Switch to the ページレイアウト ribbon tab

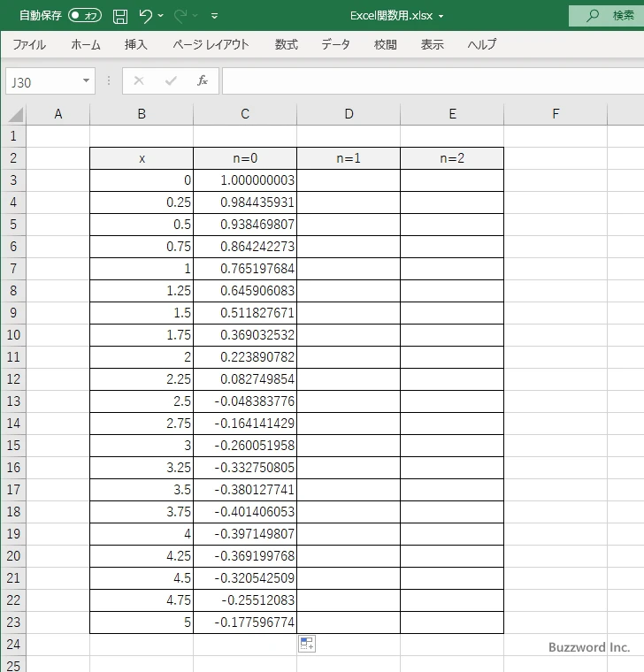click(211, 44)
